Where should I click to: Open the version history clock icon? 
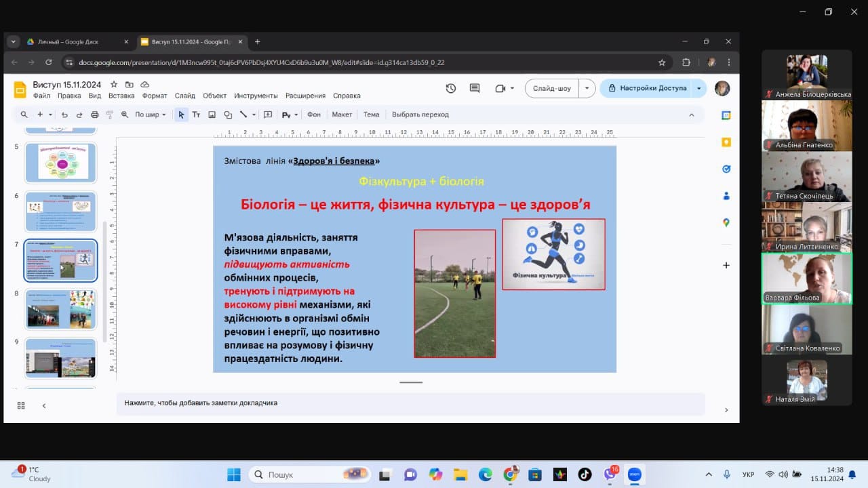click(451, 88)
